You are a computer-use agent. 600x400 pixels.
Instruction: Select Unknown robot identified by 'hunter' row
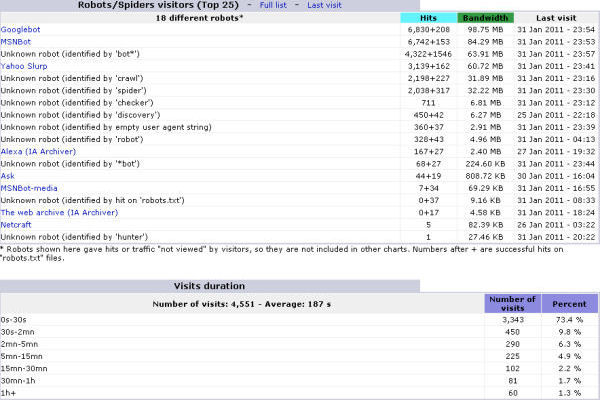[x=299, y=237]
